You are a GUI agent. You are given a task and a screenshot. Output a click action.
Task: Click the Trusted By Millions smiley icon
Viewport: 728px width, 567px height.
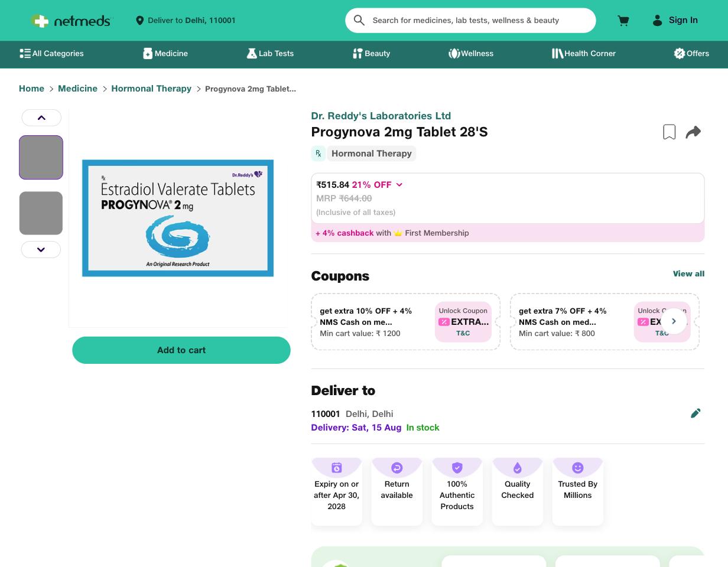[577, 468]
